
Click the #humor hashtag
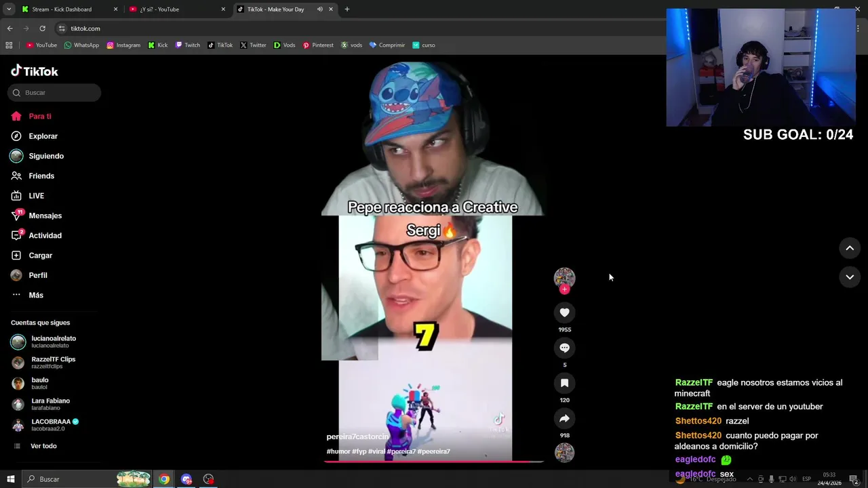338,451
